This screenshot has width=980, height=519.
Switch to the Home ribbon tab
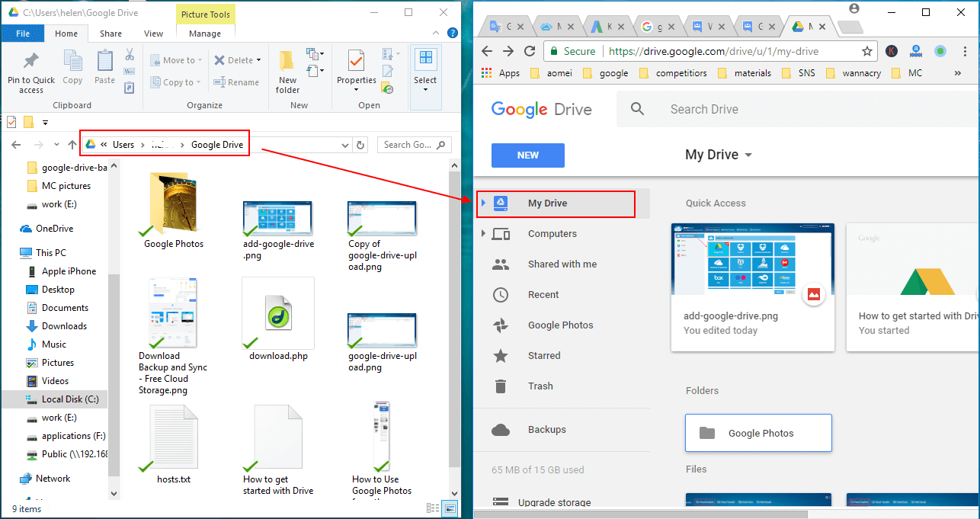pyautogui.click(x=66, y=34)
